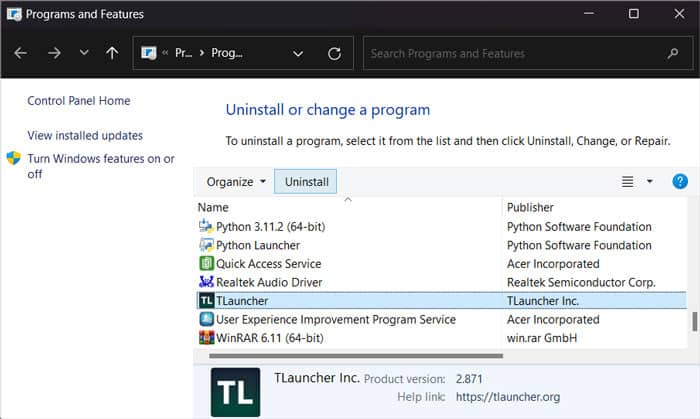Open the View installed updates link
The height and width of the screenshot is (419, 700).
85,136
